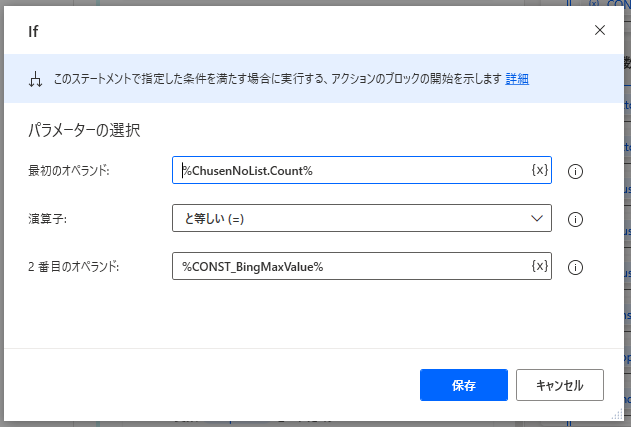Click the 演算子 label
The height and width of the screenshot is (427, 631).
(46, 219)
